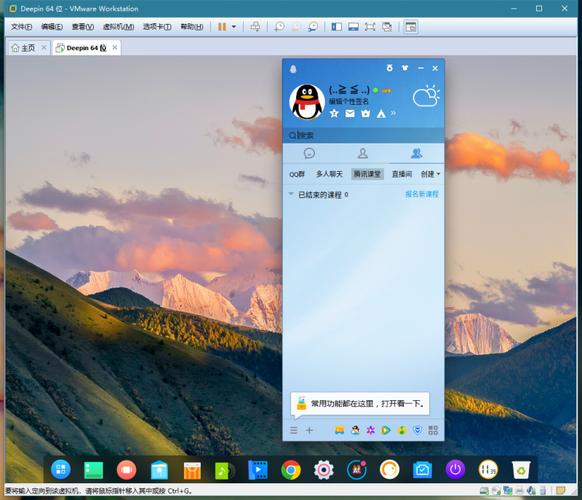Open the penguin icon in QQ bottom bar
The image size is (582, 500).
point(355,430)
